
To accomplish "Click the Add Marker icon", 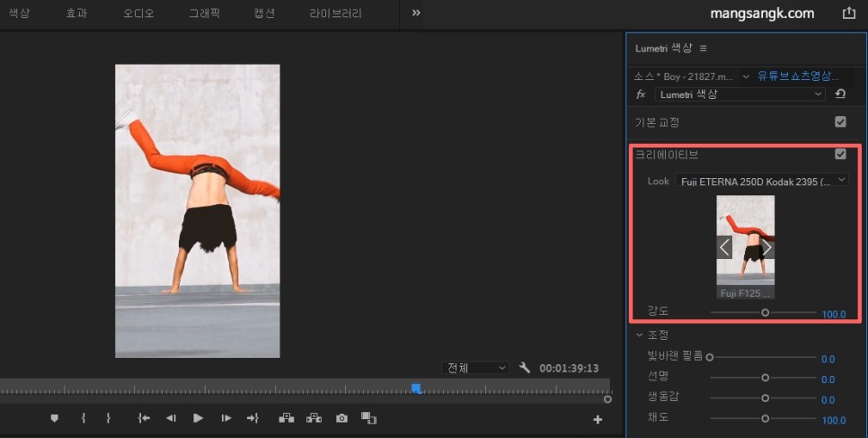I will click(x=54, y=418).
